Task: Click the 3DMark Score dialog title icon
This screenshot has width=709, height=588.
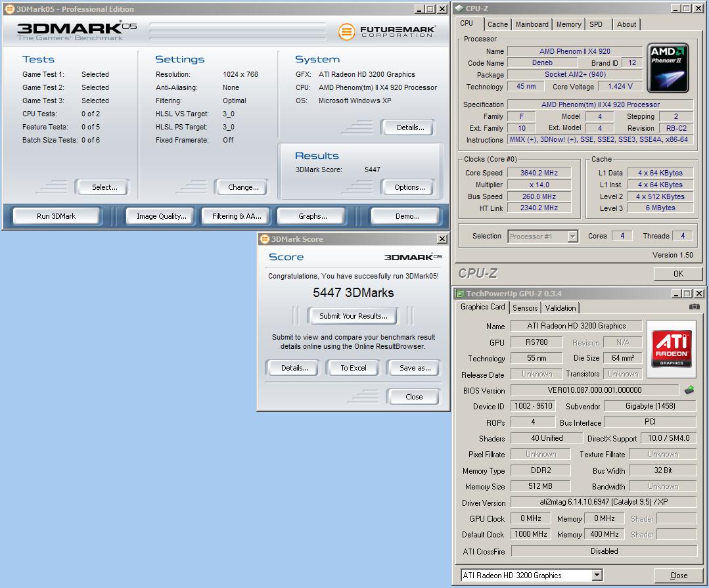Action: [x=264, y=239]
